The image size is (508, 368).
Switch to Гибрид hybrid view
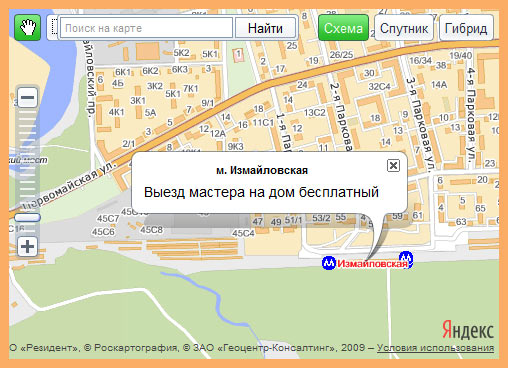pos(466,28)
